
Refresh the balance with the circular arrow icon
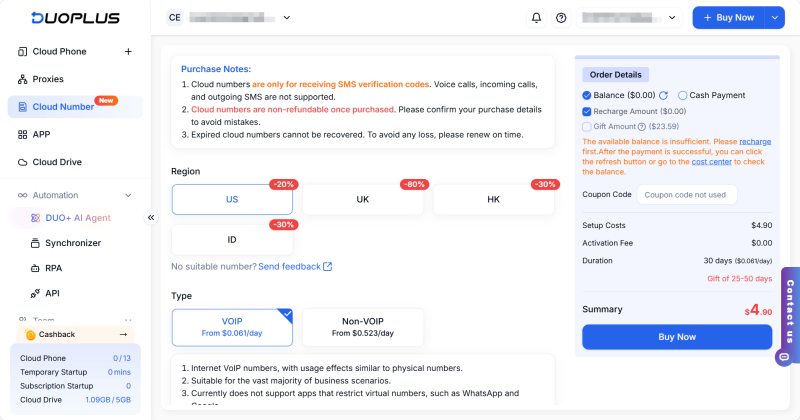click(x=663, y=95)
